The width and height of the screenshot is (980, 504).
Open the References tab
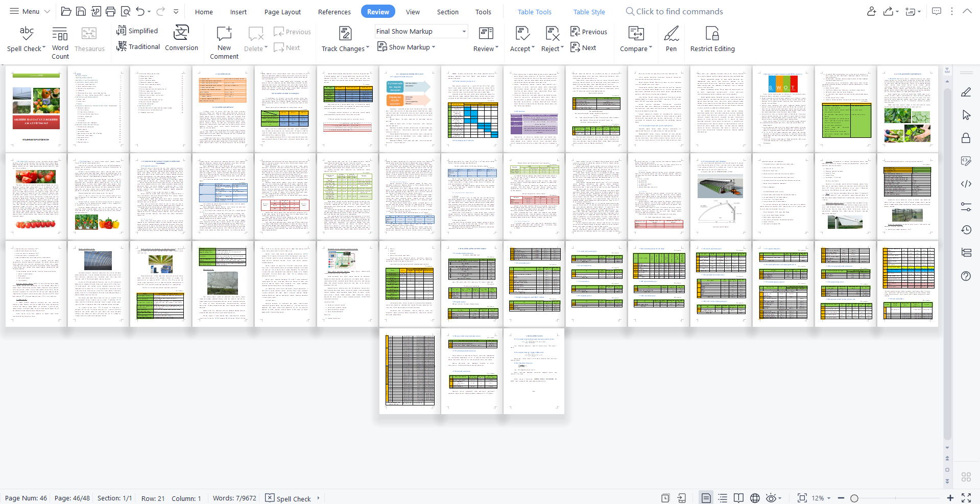[x=334, y=12]
